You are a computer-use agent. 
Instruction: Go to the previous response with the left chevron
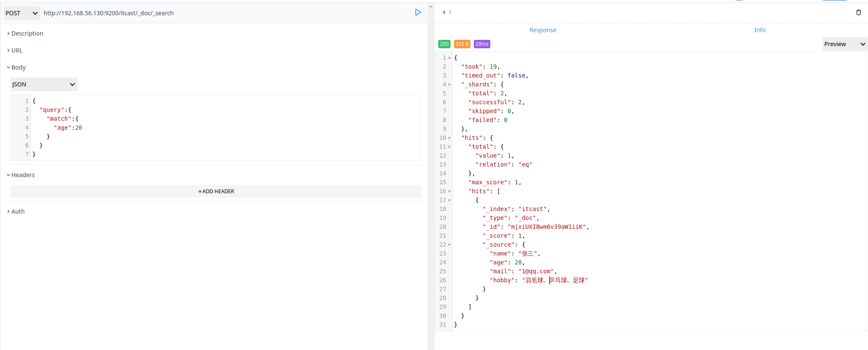point(444,12)
